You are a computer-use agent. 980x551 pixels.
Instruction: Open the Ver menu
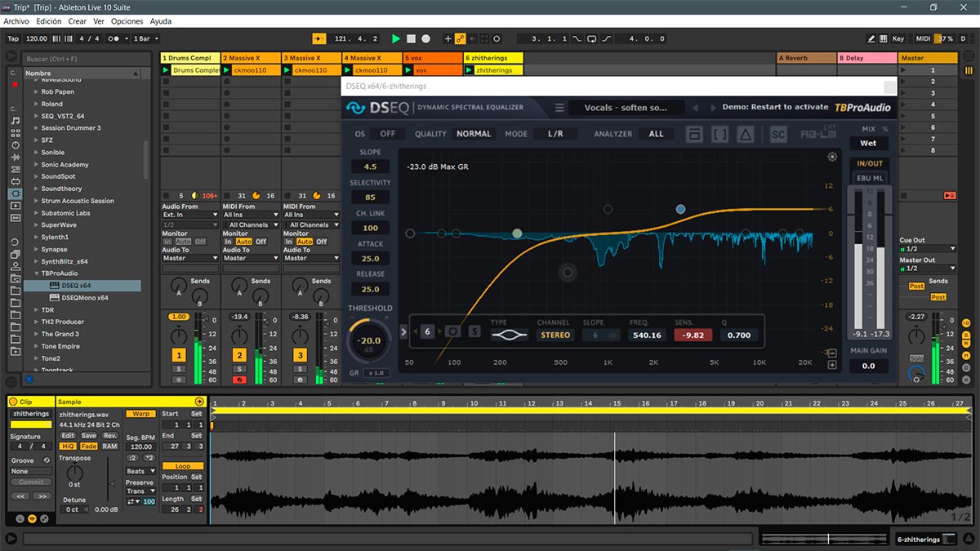pos(99,21)
